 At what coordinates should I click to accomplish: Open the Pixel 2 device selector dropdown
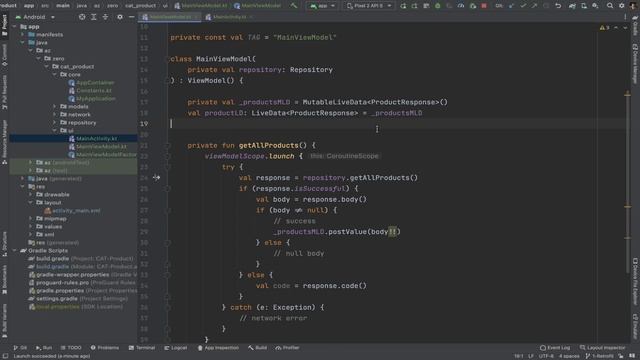tap(369, 6)
